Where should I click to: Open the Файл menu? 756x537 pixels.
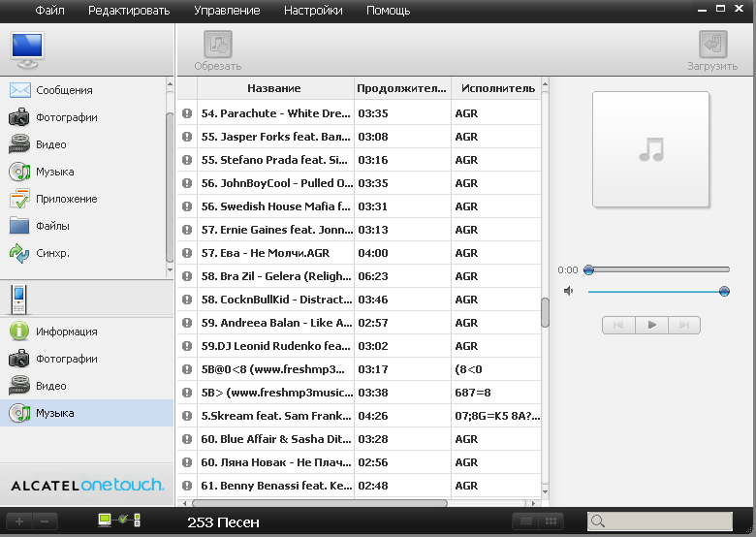click(49, 11)
